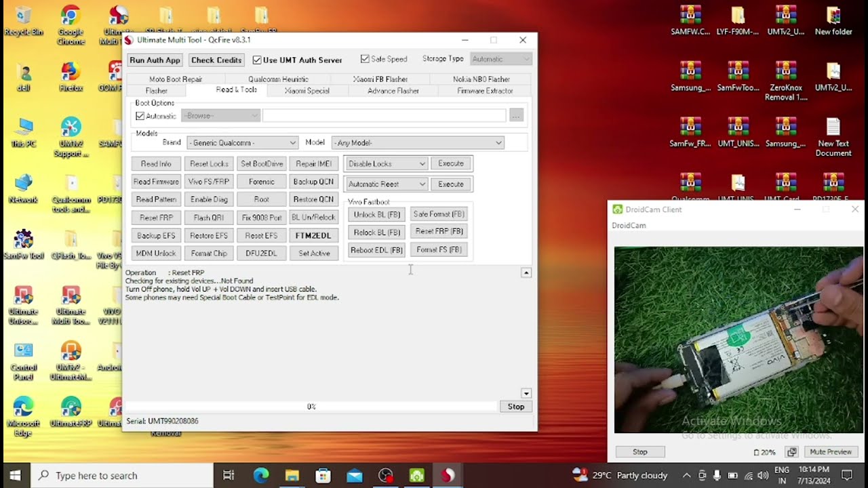Open the Mail app on taskbar
The image size is (868, 488).
click(354, 476)
